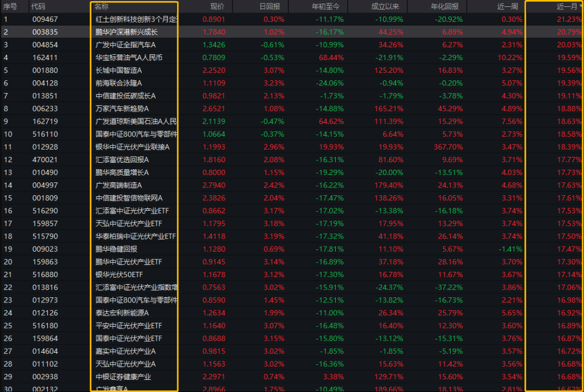Open fund 鹏华沪深港新兴成长

[x=126, y=32]
